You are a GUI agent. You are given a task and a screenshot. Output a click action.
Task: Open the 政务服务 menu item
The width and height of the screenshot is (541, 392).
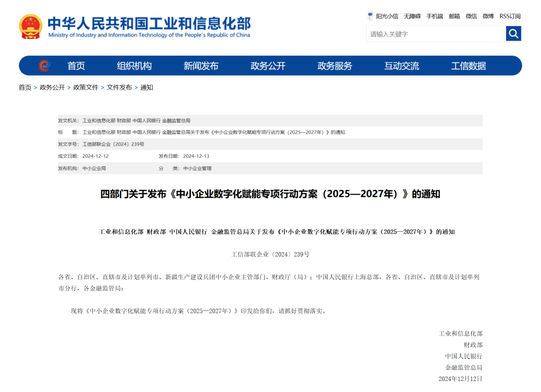point(334,66)
